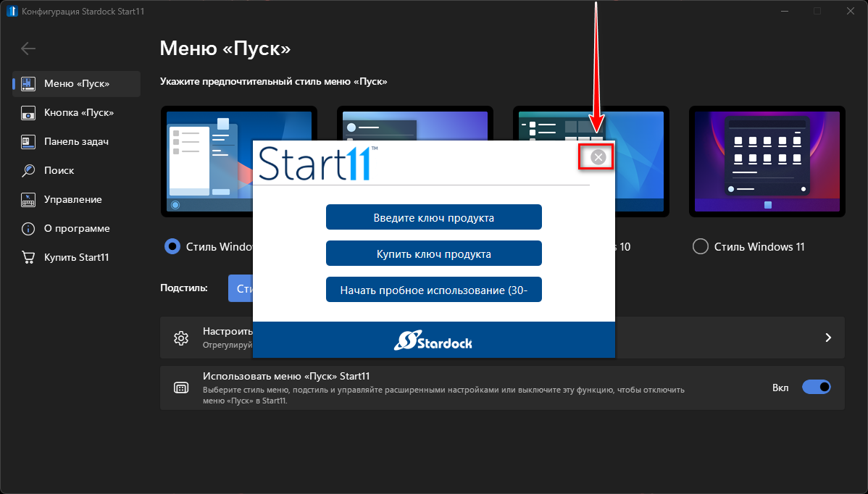Click the Start11 app icon in title bar
The height and width of the screenshot is (494, 868).
click(12, 11)
